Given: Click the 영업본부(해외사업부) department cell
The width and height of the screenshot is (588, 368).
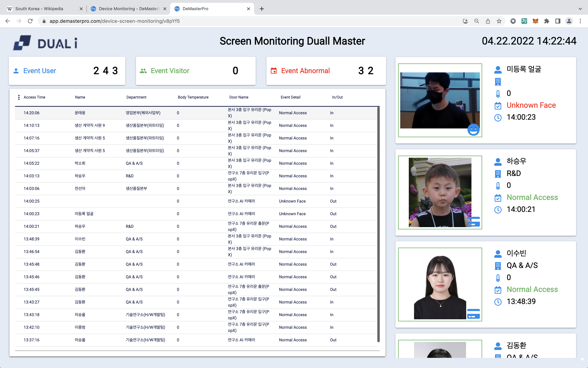Looking at the screenshot, I should (143, 113).
